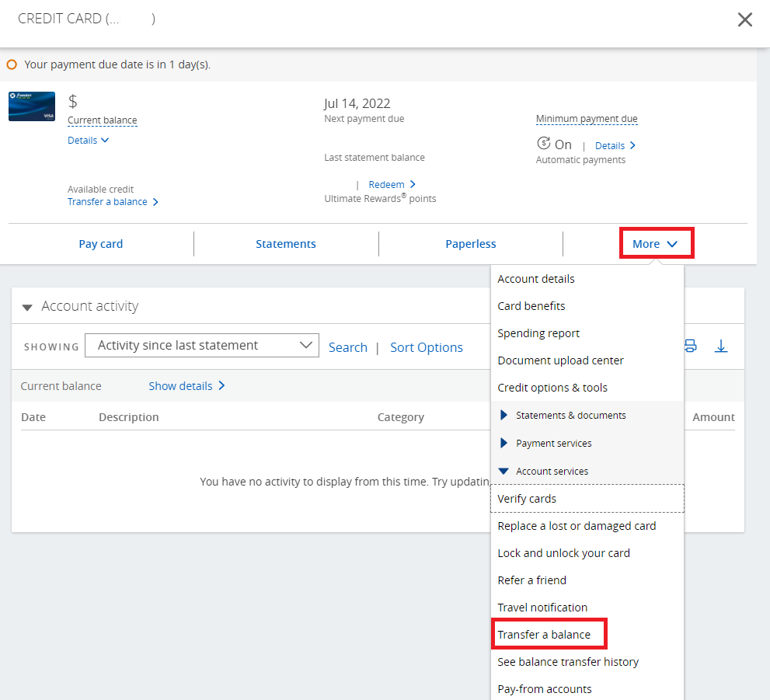Click the credit card image thumbnail
The image size is (770, 700).
[x=32, y=106]
